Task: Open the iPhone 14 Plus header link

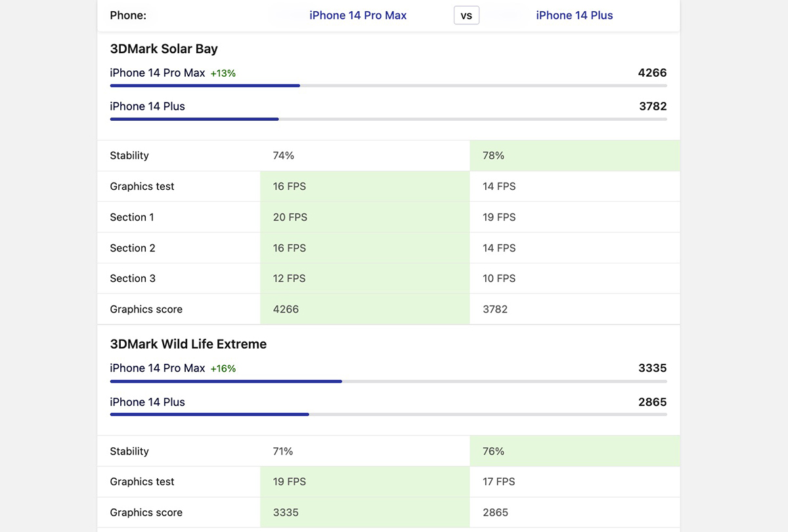Action: [x=575, y=15]
